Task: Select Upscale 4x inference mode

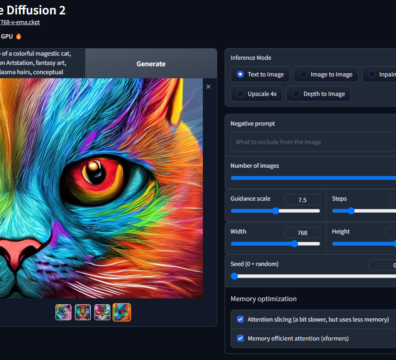Action: pyautogui.click(x=256, y=94)
